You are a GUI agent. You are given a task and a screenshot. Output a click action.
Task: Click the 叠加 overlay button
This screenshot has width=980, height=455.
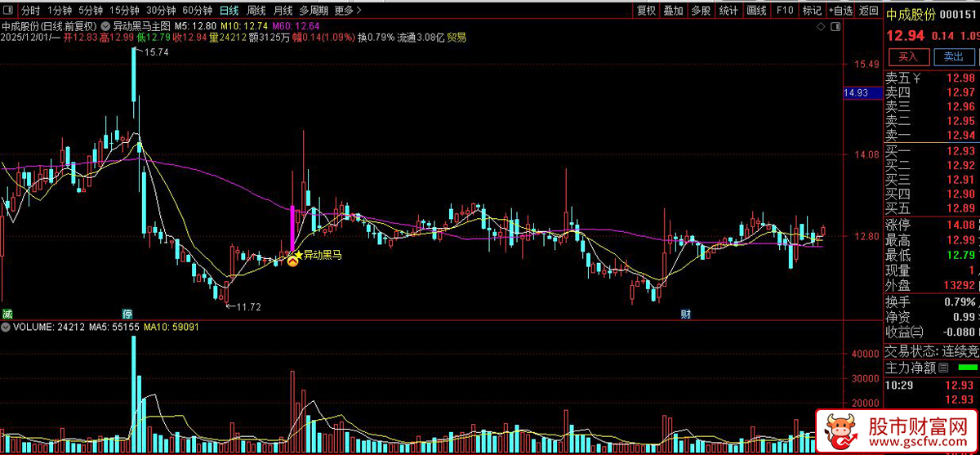(673, 11)
